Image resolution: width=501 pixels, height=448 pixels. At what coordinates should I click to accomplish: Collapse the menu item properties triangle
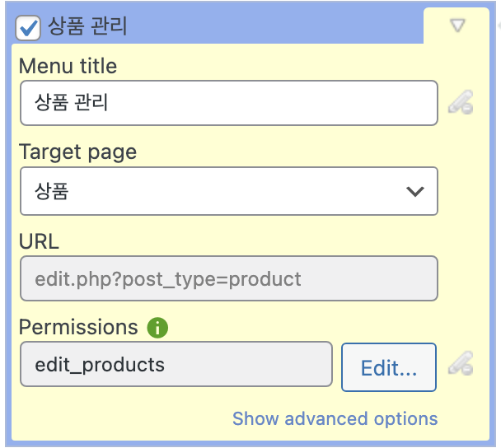coord(458,26)
